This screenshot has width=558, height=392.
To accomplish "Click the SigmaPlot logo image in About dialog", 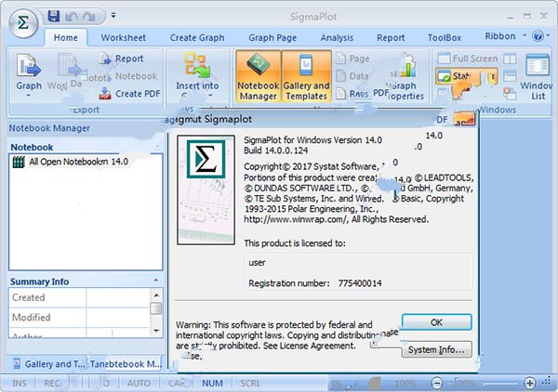I will point(206,189).
